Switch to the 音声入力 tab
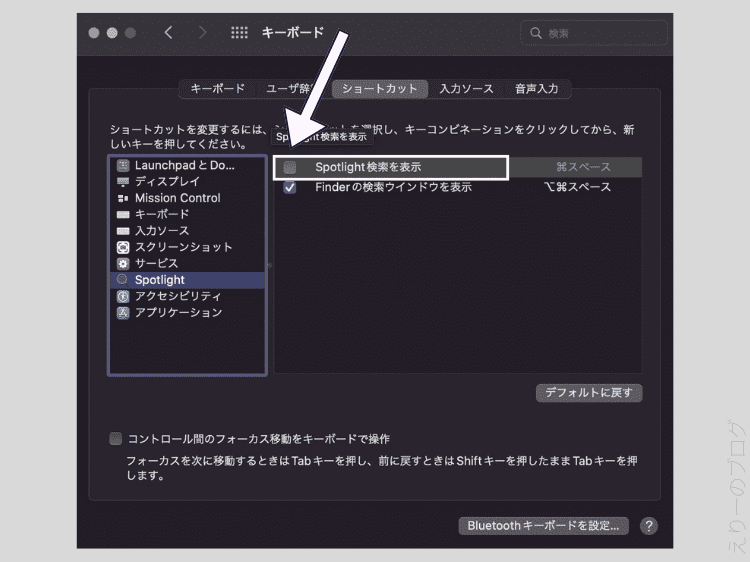This screenshot has height=562, width=750. tap(536, 89)
